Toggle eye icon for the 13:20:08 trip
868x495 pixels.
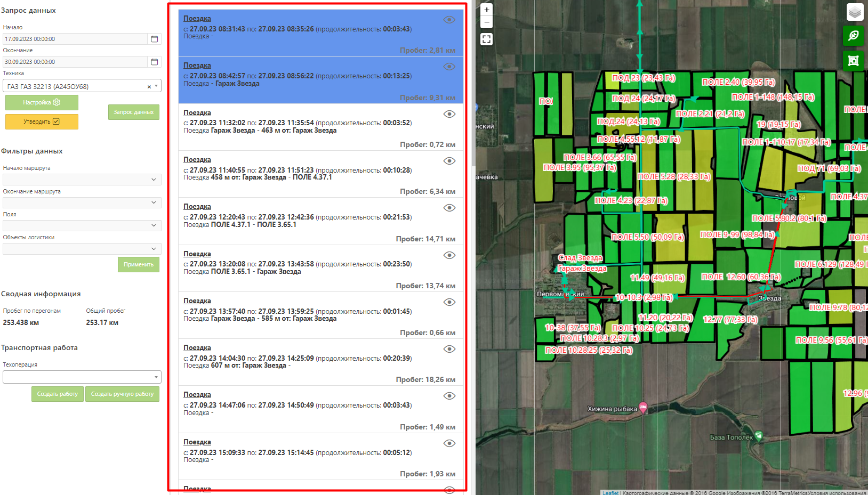pyautogui.click(x=449, y=255)
